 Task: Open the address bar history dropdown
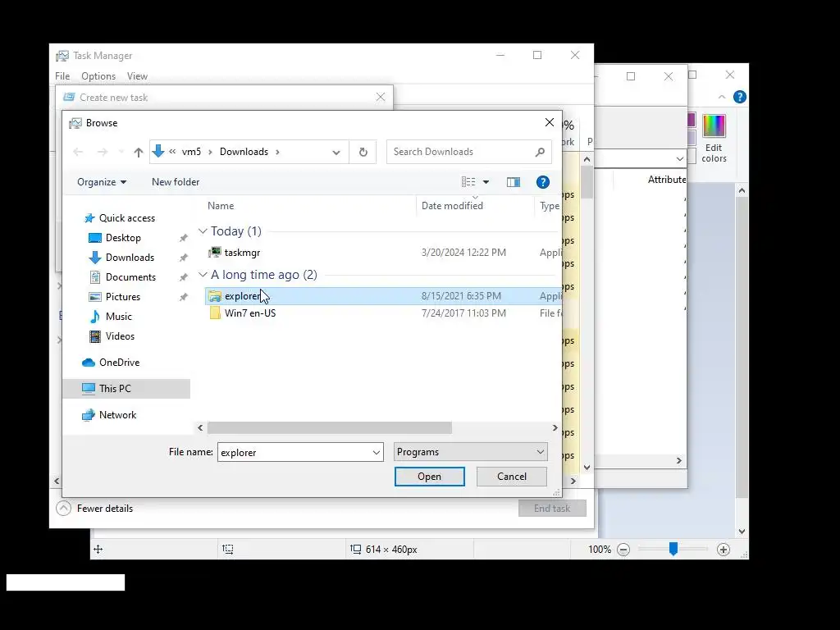pos(336,152)
